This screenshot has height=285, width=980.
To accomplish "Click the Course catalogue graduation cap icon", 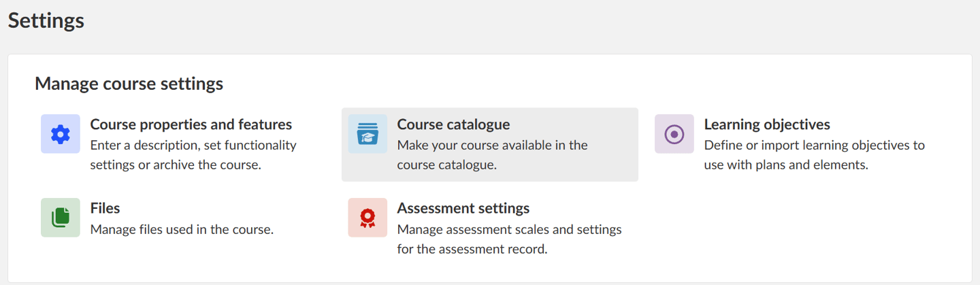I will 367,134.
